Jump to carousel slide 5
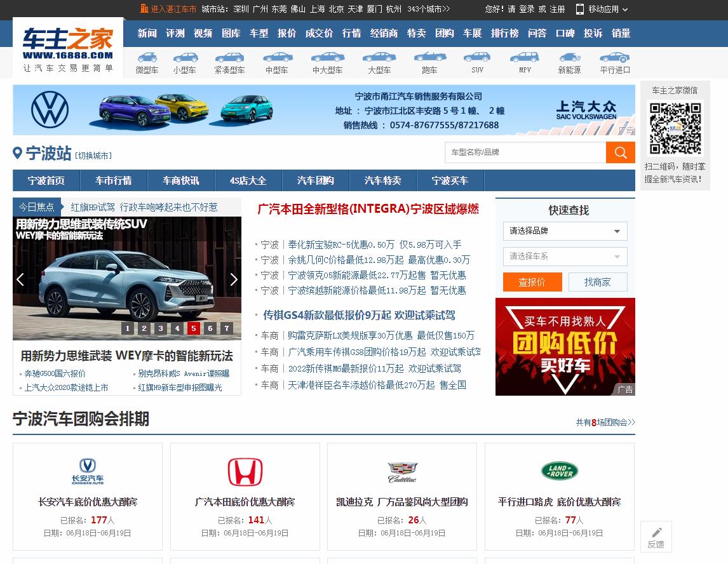The height and width of the screenshot is (564, 728). [x=194, y=328]
